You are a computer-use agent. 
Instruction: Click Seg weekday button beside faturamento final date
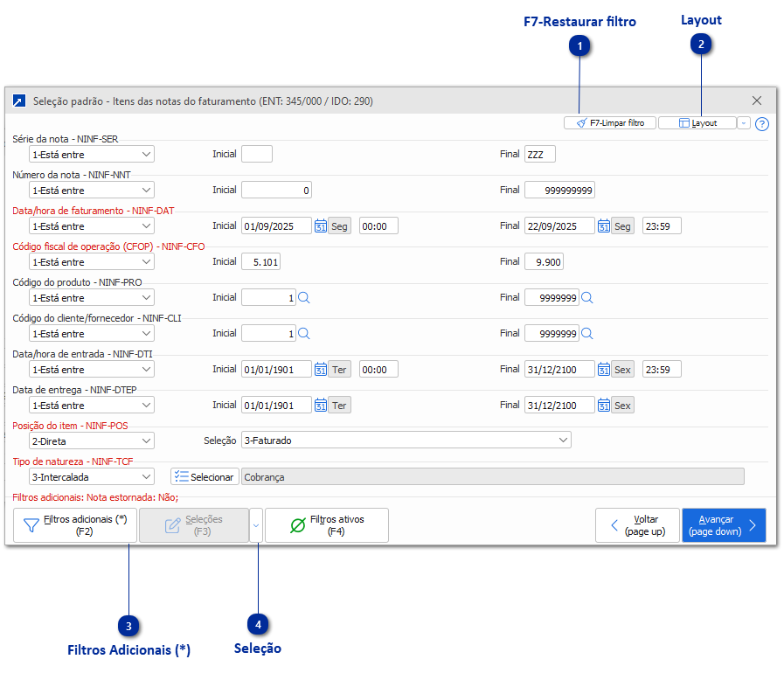pyautogui.click(x=622, y=226)
